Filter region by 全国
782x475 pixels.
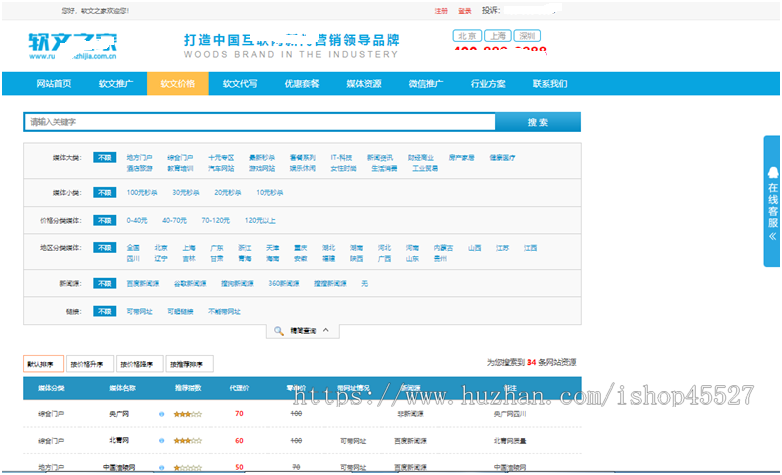tap(133, 248)
